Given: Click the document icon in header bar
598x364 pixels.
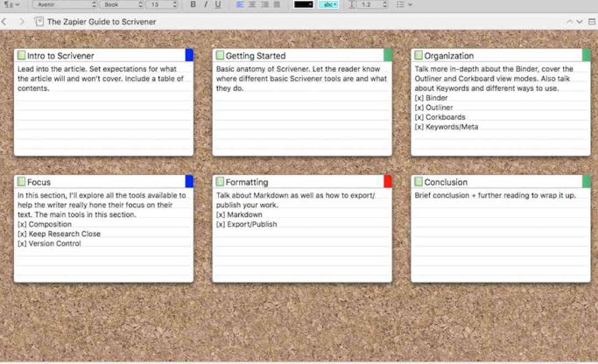Looking at the screenshot, I should tap(39, 22).
